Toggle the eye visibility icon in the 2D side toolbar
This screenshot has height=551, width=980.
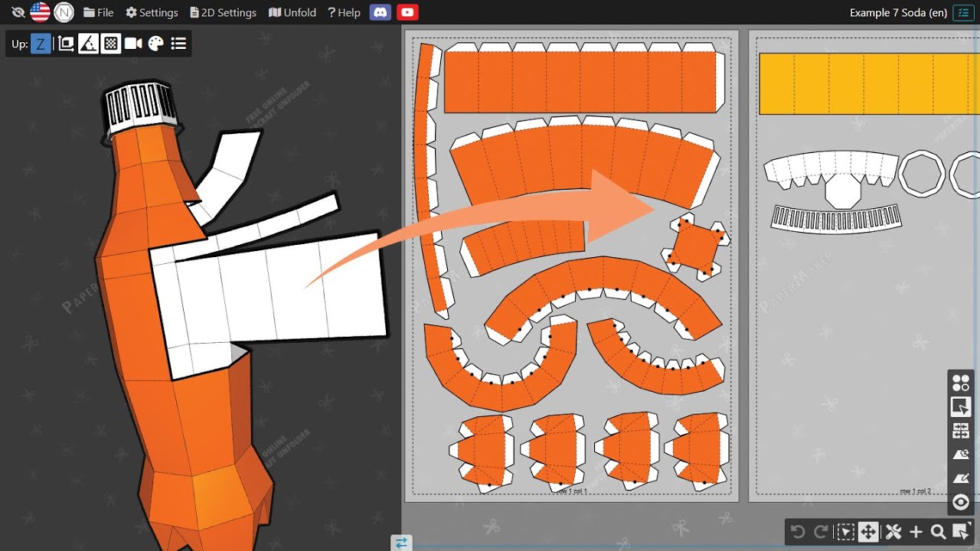(x=960, y=502)
